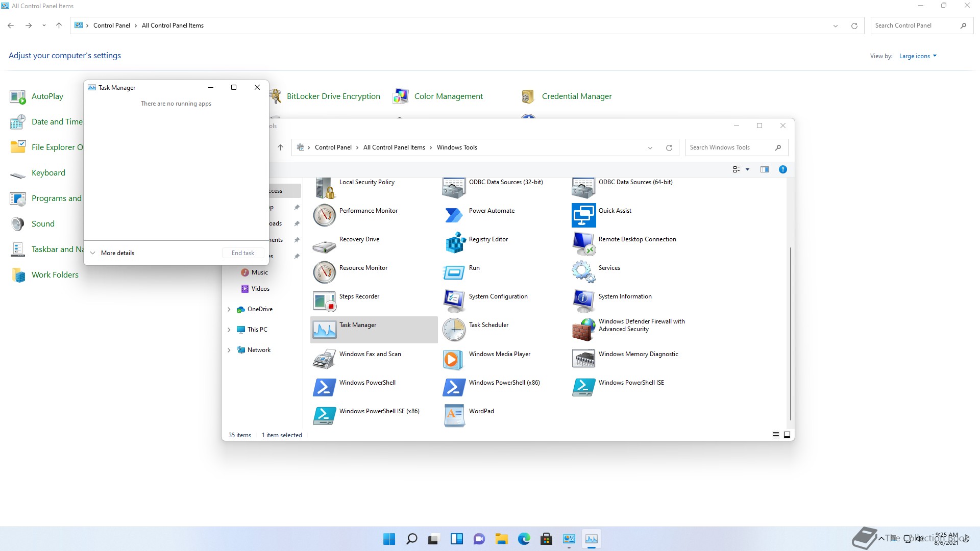Open Microsoft Store from taskbar
980x551 pixels.
(546, 539)
